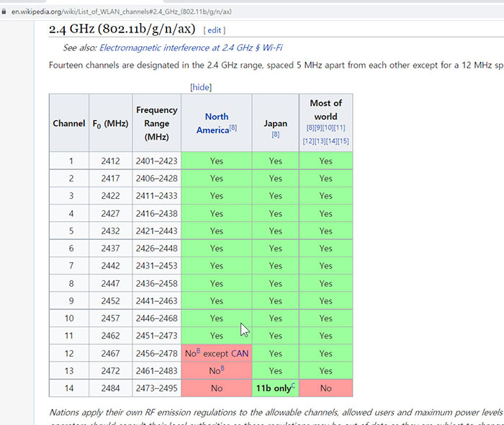This screenshot has height=425, width=504.
Task: Open Electromagnetic interference at 2.4 GHz link
Action: [x=191, y=48]
